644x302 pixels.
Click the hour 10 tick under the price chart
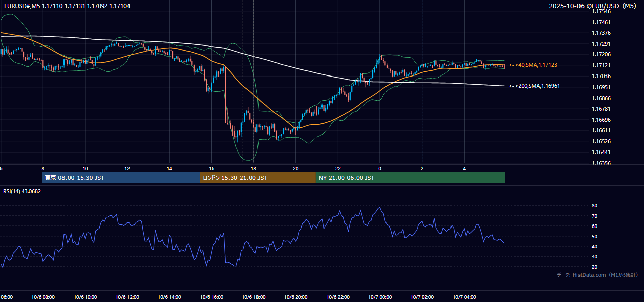tap(85, 169)
